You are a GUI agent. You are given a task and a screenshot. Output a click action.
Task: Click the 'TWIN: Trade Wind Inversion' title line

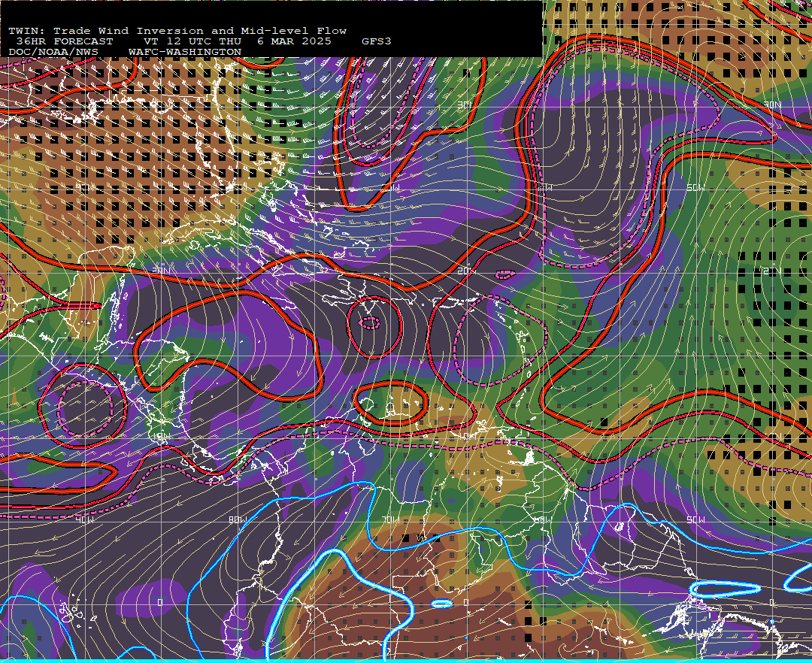tap(177, 31)
